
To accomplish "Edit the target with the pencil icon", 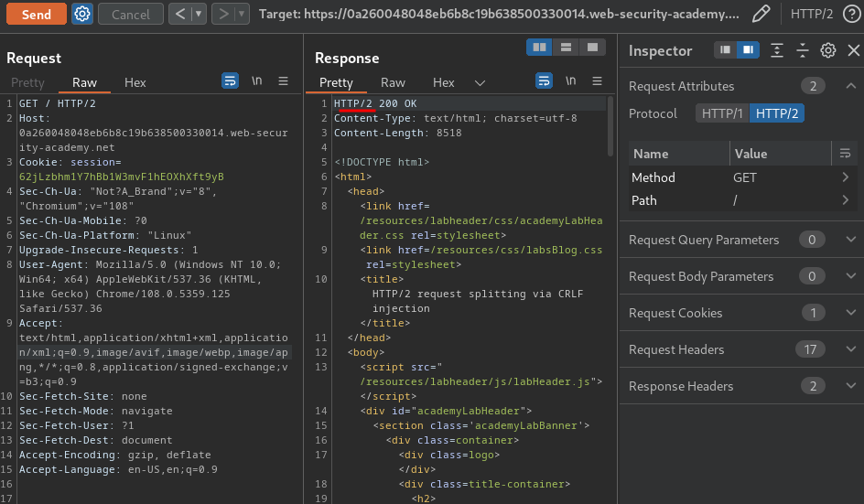I will [761, 14].
